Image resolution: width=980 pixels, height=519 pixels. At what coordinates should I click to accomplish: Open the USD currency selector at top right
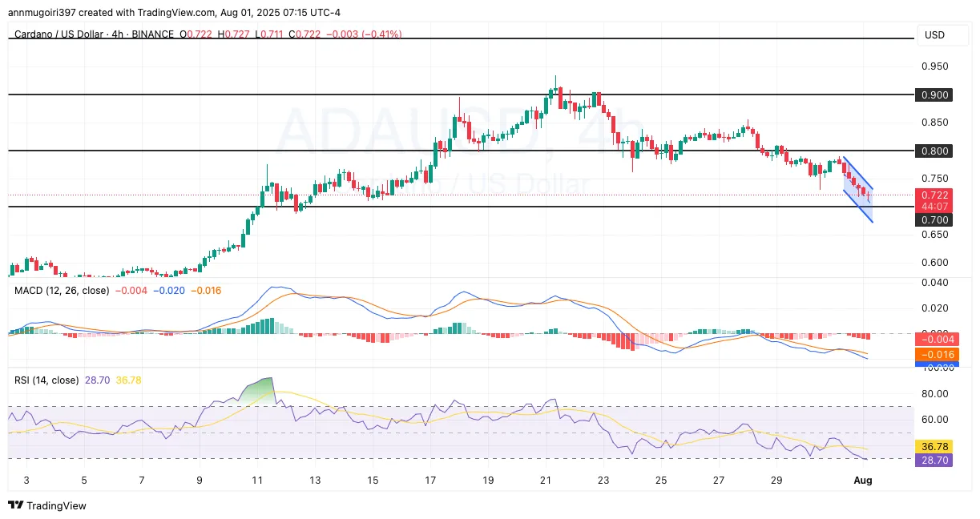click(935, 34)
